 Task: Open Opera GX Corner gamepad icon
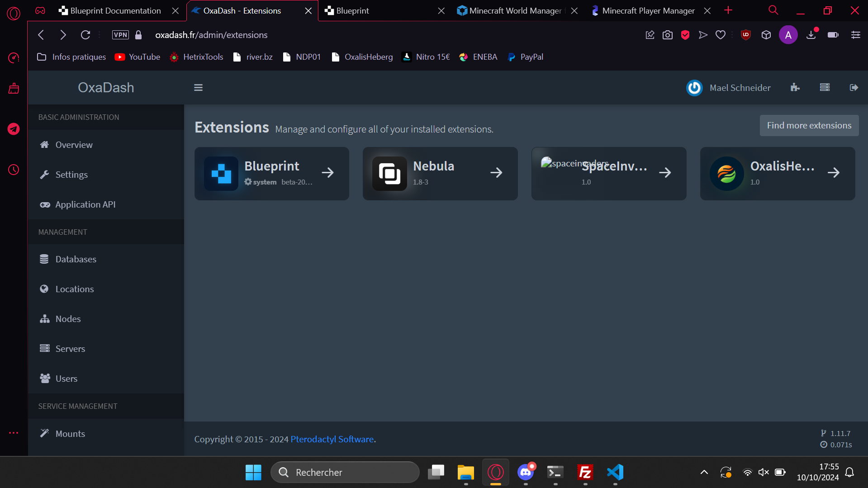40,10
